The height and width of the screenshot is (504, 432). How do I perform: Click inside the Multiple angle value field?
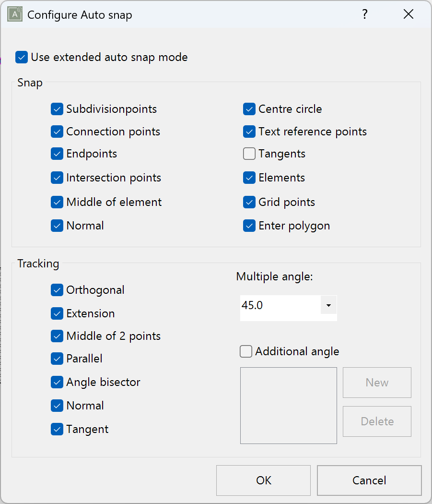(x=273, y=305)
